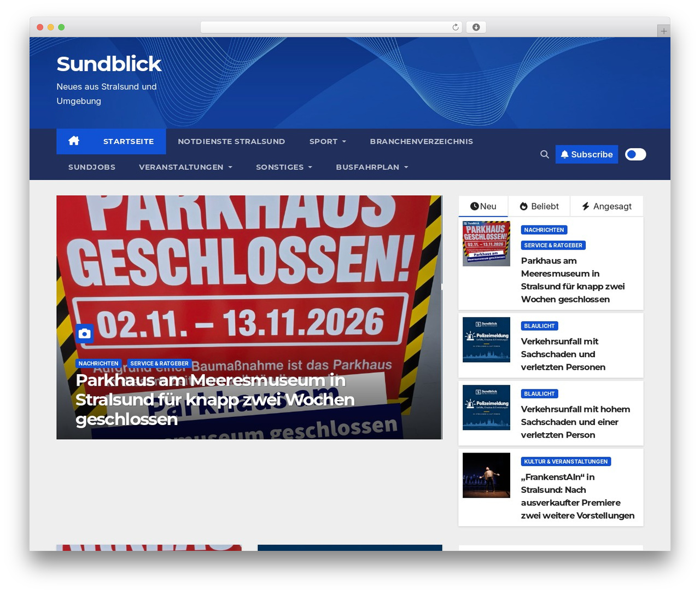Click the browser download icon
The image size is (700, 593).
coord(476,27)
